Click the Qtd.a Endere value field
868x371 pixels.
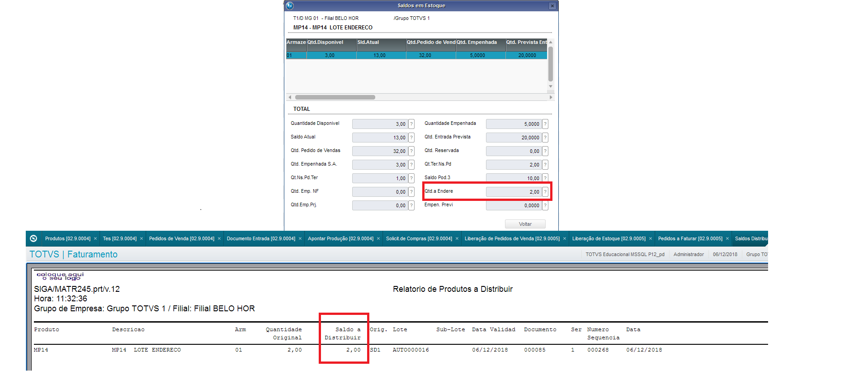[x=514, y=192]
